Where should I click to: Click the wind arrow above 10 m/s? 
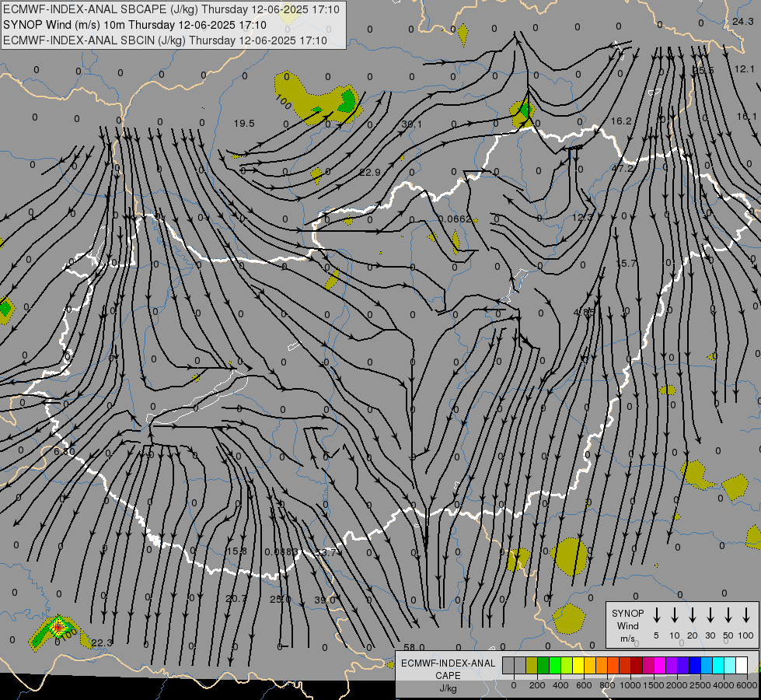(x=674, y=615)
